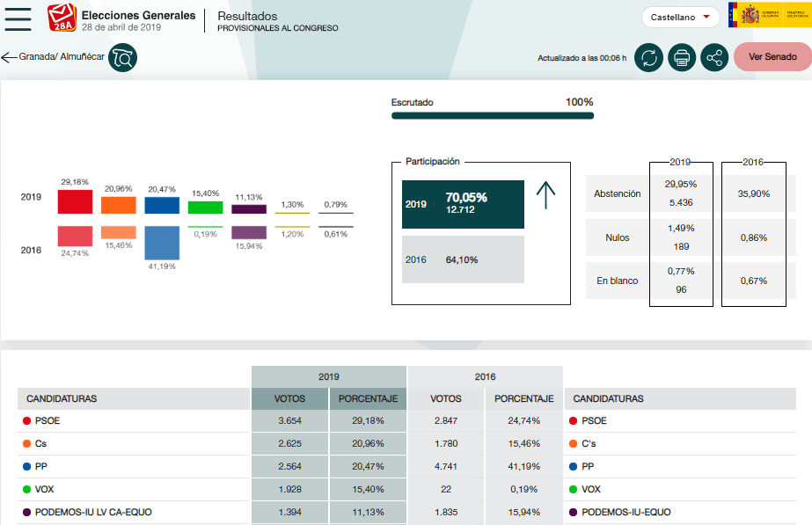Select the 2016 participation block

click(x=463, y=259)
